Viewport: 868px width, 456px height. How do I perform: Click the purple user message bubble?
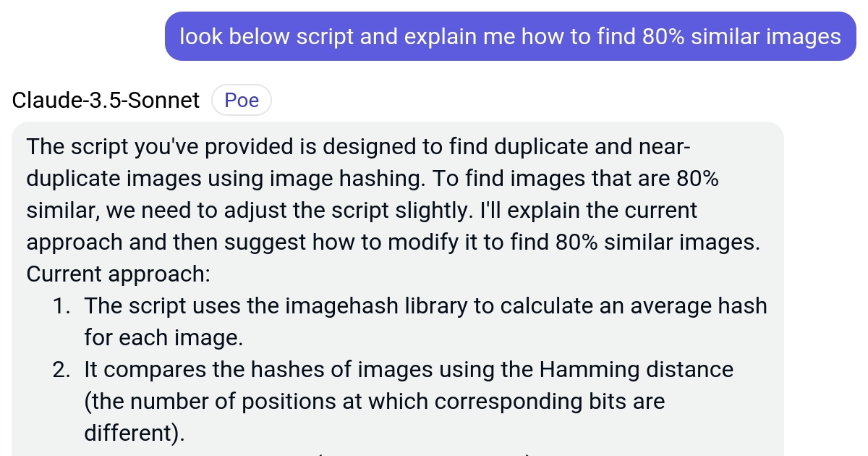click(510, 36)
